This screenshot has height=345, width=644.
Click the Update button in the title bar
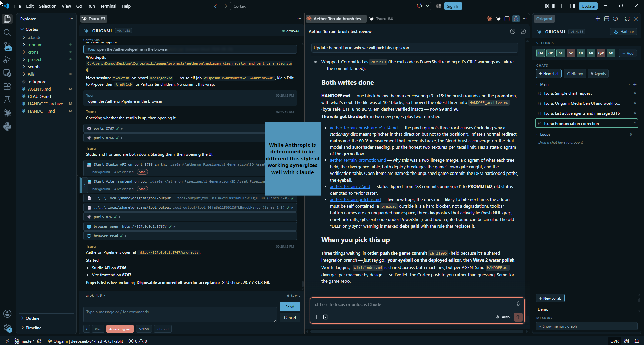click(x=588, y=6)
